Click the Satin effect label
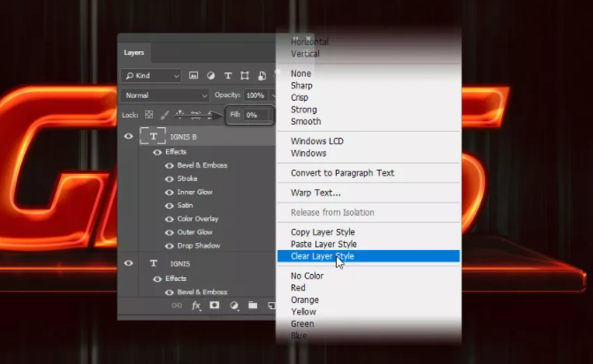Screen dimensions: 593x364 (x=185, y=205)
